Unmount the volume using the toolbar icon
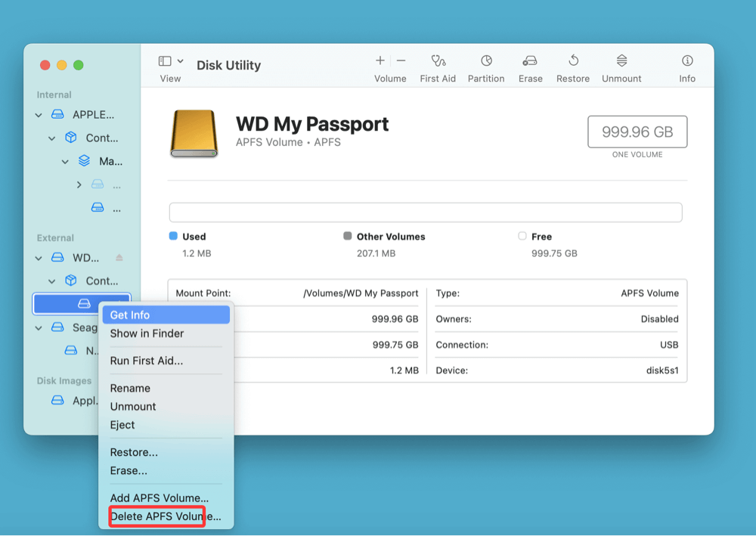 point(621,67)
